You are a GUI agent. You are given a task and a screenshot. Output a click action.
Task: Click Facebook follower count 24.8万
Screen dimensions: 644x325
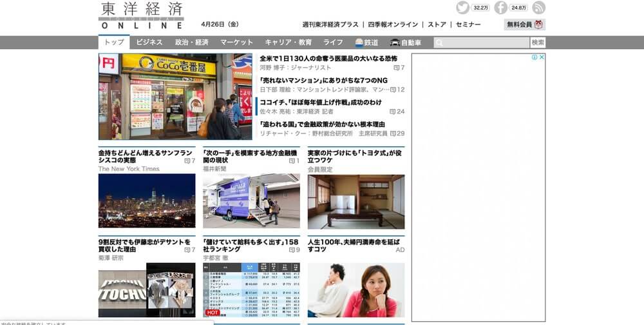[x=518, y=8]
